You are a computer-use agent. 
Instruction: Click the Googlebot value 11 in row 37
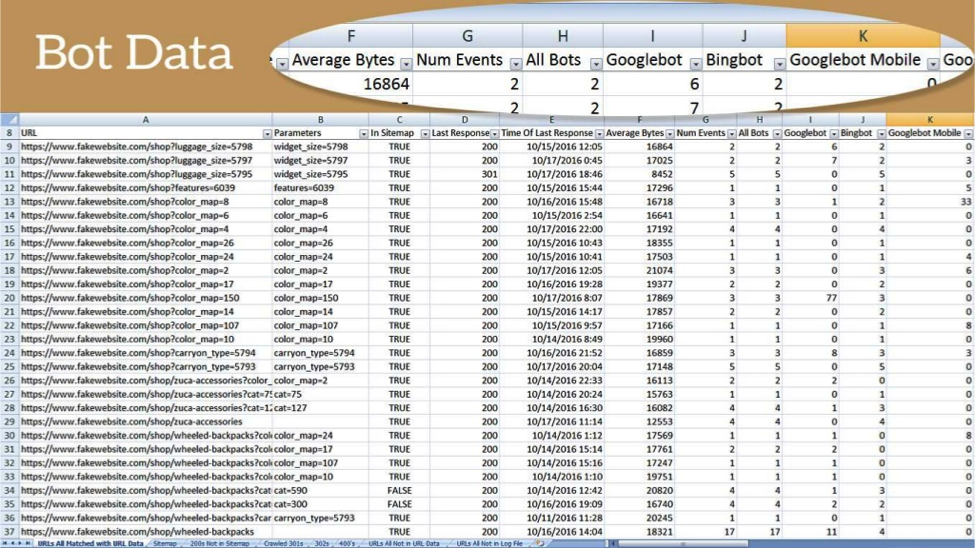(811, 532)
